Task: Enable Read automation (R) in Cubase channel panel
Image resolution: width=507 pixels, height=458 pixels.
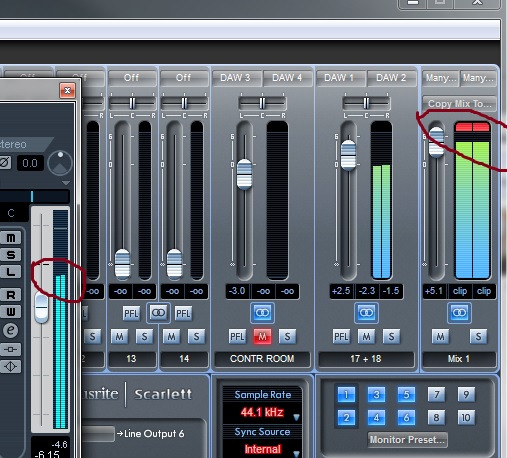Action: tap(11, 295)
